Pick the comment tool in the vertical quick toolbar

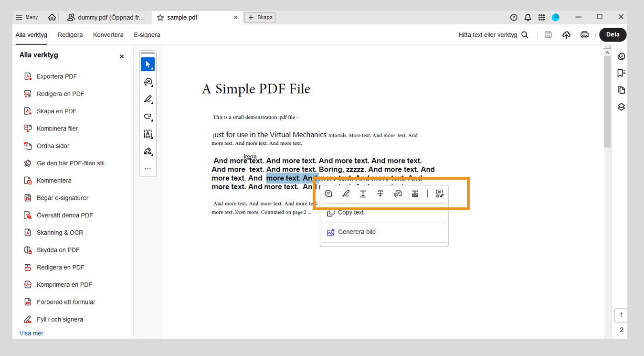pos(148,82)
